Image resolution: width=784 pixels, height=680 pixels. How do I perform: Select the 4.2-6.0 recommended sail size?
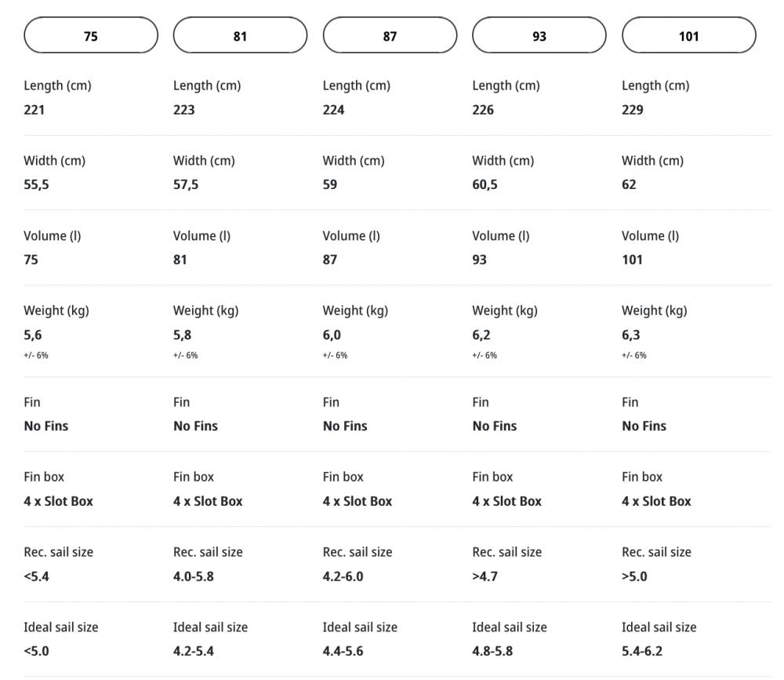coord(343,576)
